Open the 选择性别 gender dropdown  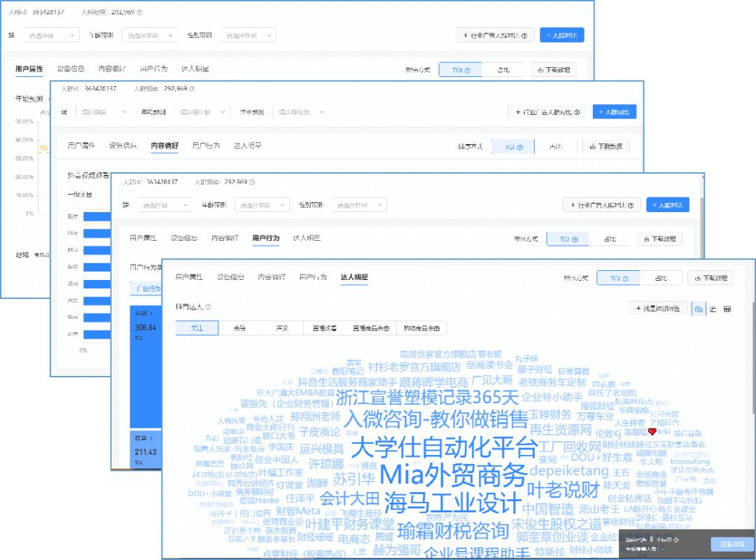pyautogui.click(x=359, y=205)
